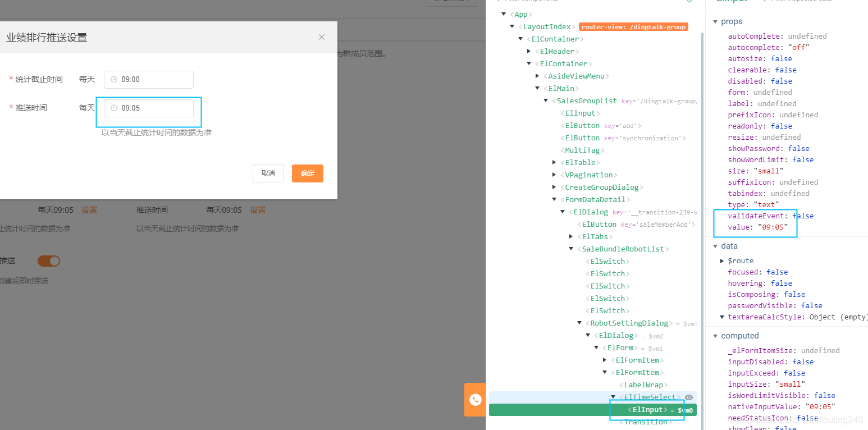Close the 业绩排行推送设置 dialog

(x=322, y=37)
